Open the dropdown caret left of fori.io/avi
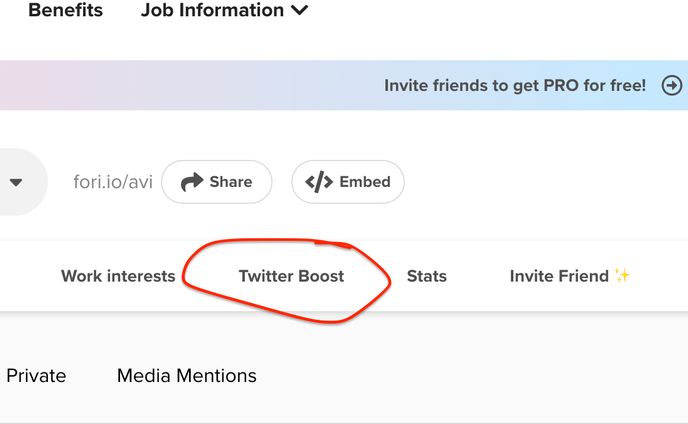Screen dimensions: 688x424 pos(16,182)
